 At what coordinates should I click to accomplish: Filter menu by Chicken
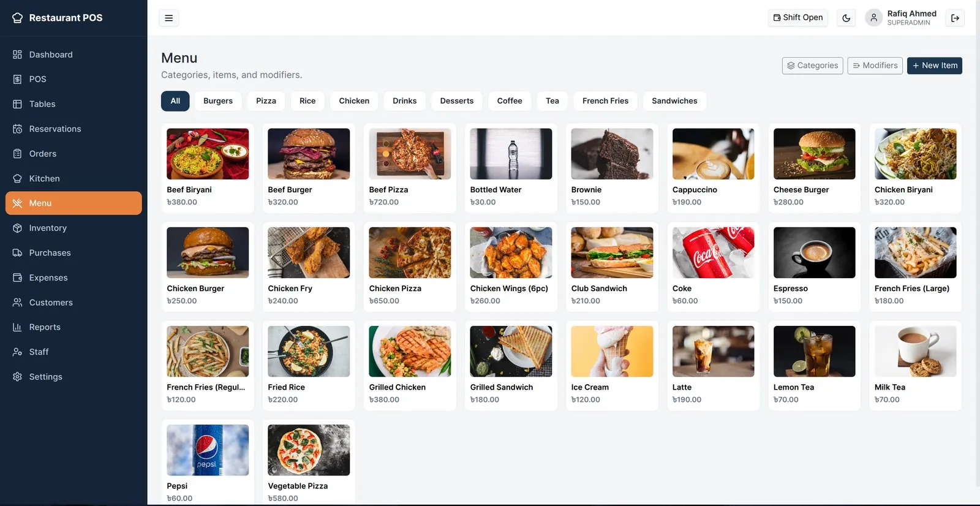click(x=354, y=101)
